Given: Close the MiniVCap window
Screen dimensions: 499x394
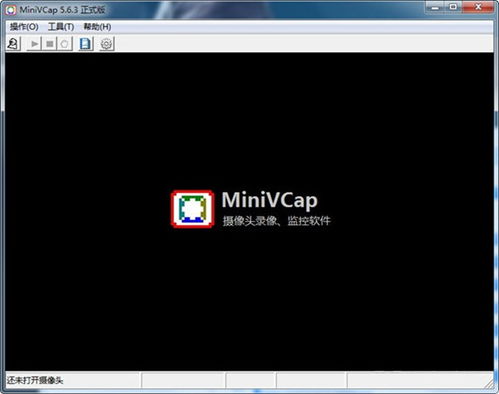Looking at the screenshot, I should [x=478, y=7].
